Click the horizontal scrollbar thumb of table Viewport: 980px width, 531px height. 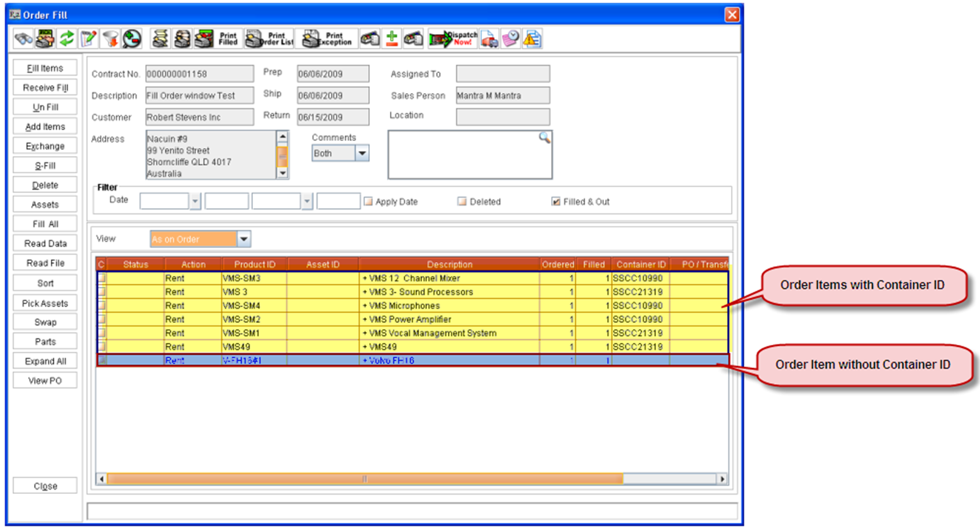365,479
